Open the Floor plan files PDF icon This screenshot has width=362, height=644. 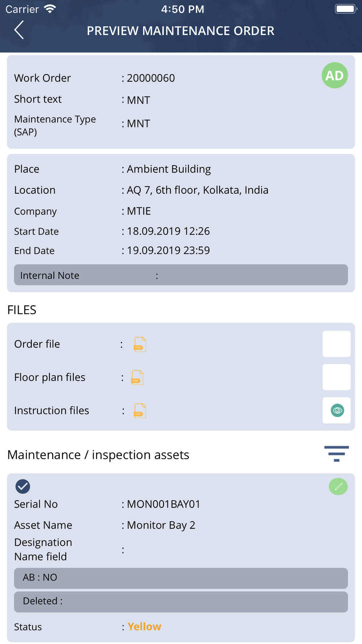coord(137,377)
